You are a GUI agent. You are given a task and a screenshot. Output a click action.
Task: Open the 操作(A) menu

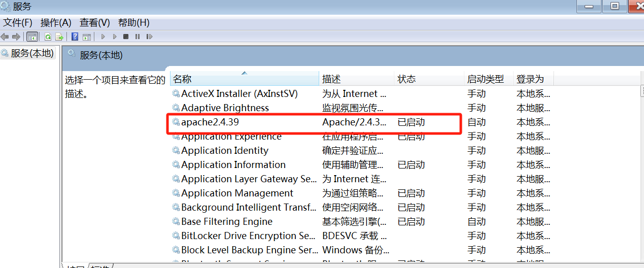click(x=56, y=22)
